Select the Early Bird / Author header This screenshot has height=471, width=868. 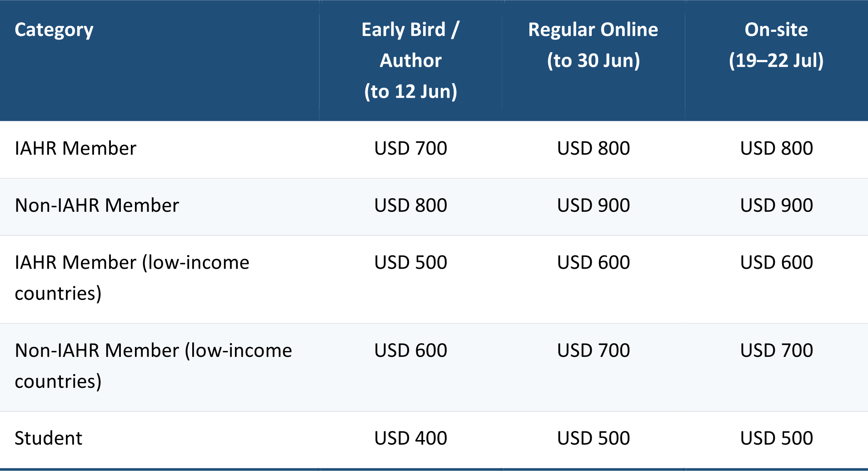(x=411, y=60)
